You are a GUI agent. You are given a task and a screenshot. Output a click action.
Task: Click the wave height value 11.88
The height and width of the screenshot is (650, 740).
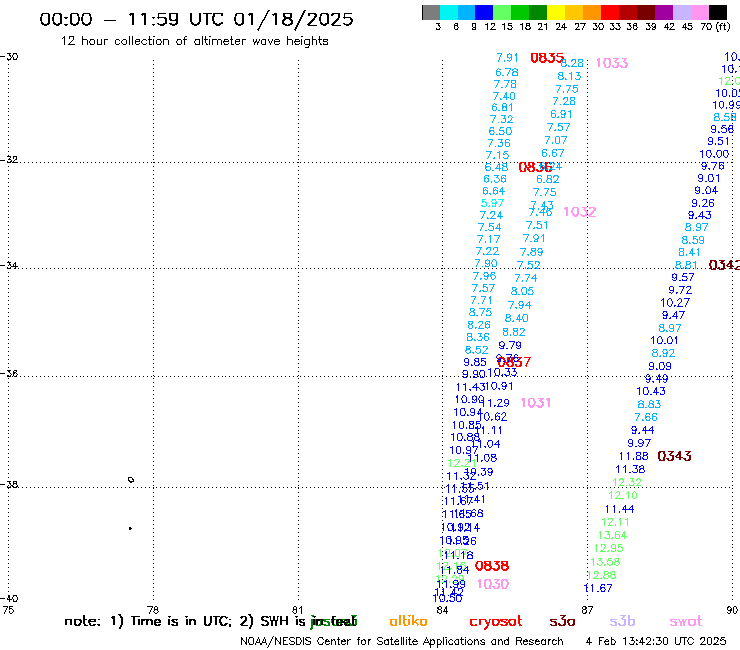(633, 456)
